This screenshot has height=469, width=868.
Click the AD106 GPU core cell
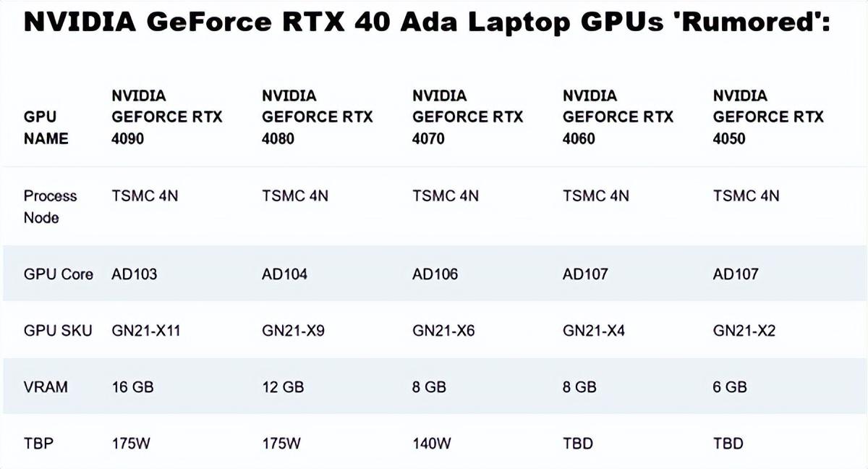[435, 274]
